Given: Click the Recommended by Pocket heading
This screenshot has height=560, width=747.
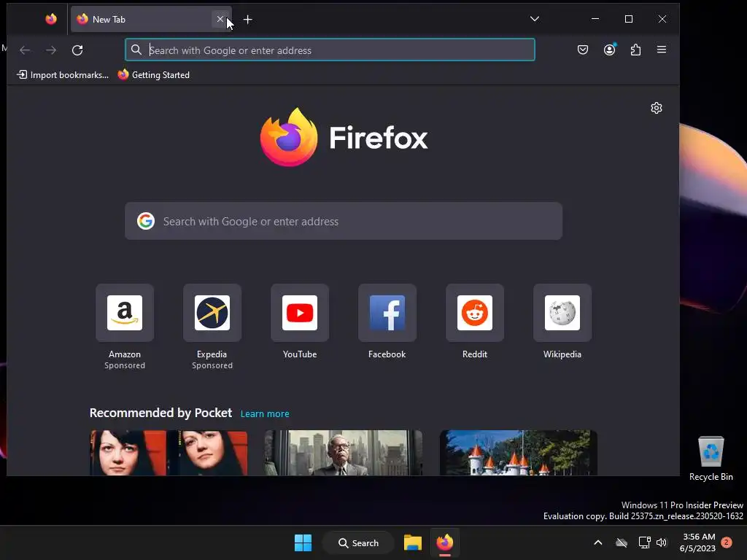Looking at the screenshot, I should [160, 413].
